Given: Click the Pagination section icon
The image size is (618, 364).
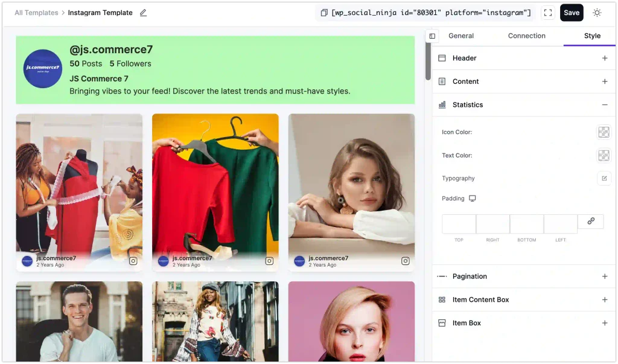Looking at the screenshot, I should coord(442,276).
